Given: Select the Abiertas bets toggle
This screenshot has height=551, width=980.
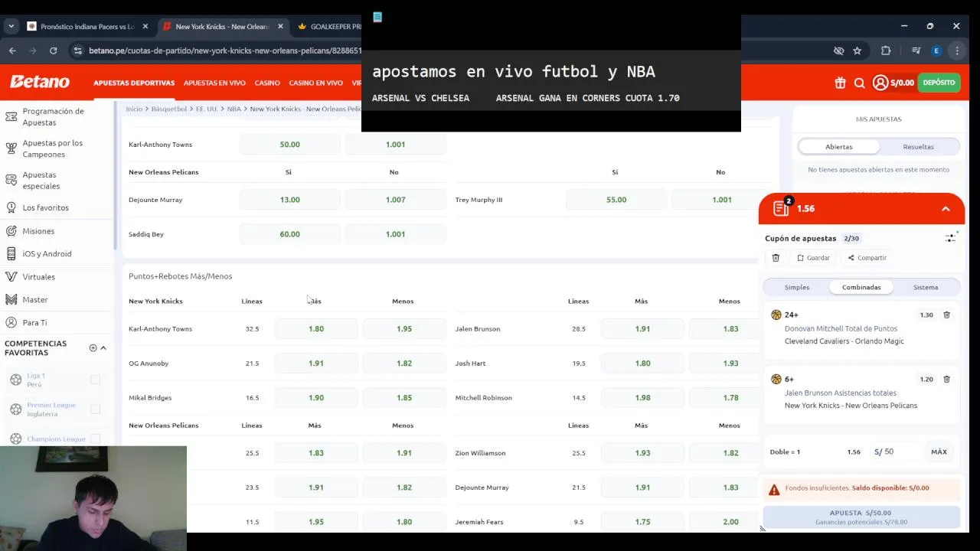Looking at the screenshot, I should coord(839,146).
